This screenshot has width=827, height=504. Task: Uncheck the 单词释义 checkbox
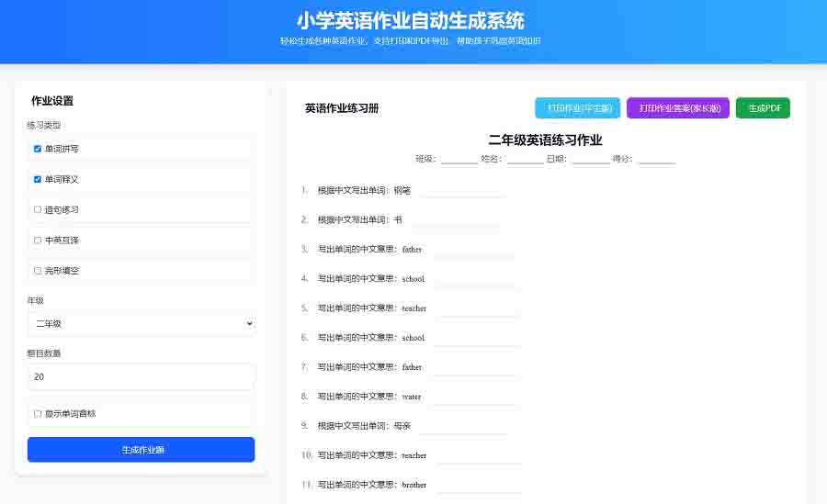tap(38, 179)
